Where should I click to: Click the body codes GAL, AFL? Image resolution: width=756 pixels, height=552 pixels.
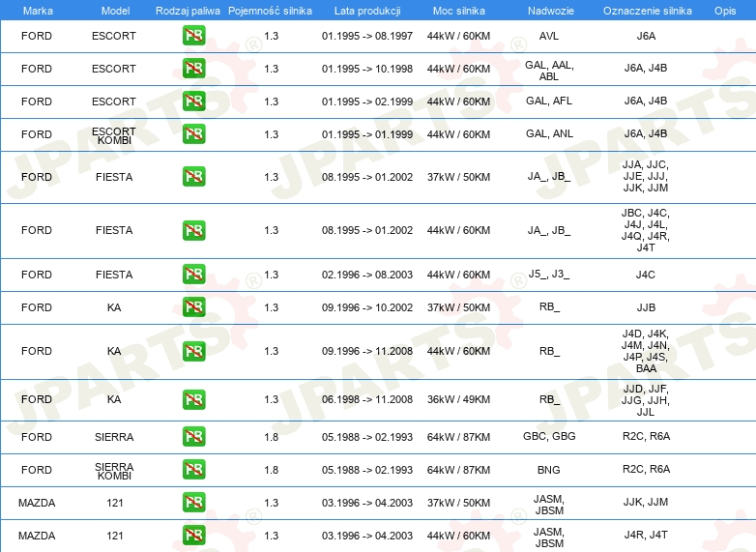549,101
